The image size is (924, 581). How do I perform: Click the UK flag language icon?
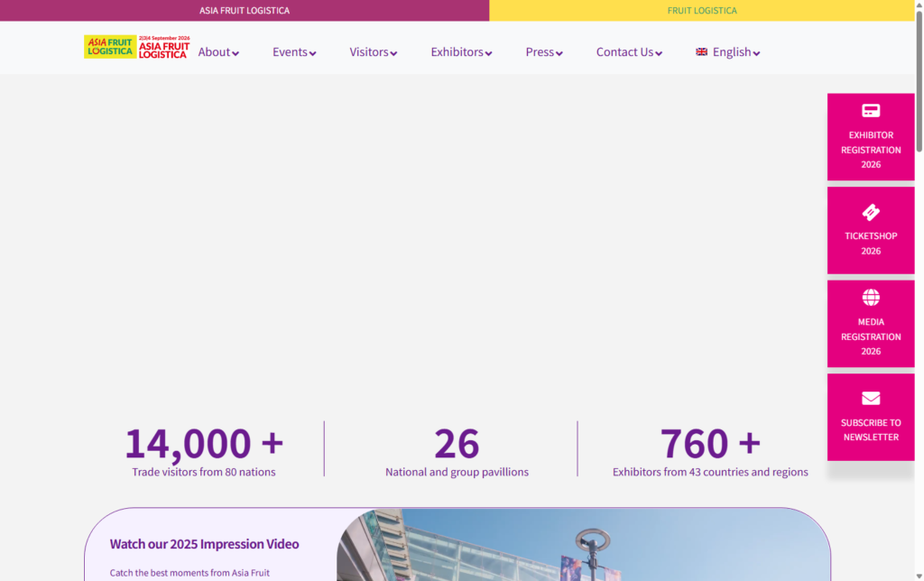point(701,52)
